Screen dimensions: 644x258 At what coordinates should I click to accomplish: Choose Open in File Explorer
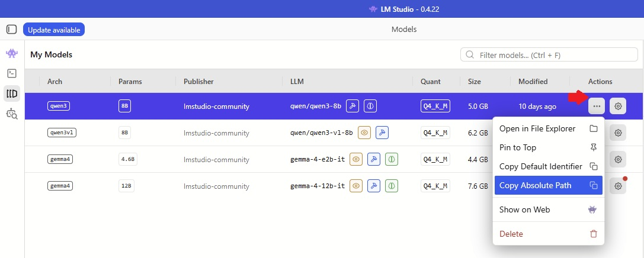[548, 129]
